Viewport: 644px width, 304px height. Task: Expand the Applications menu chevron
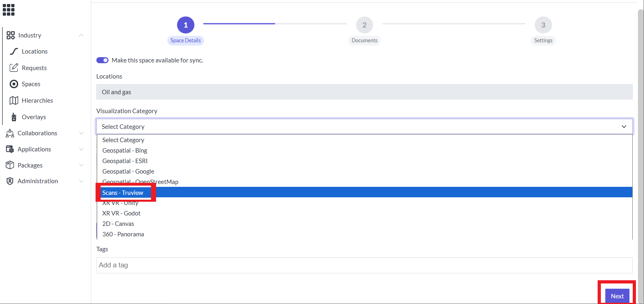coord(81,149)
